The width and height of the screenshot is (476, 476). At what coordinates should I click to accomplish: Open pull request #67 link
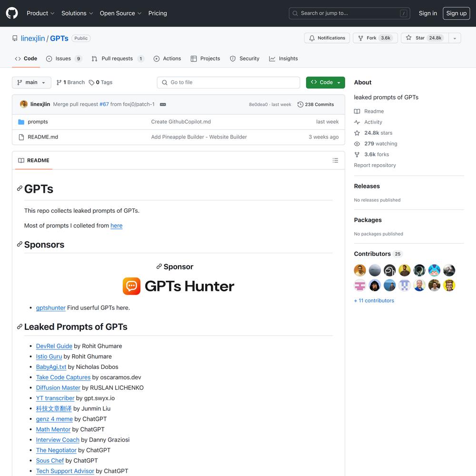pos(104,104)
